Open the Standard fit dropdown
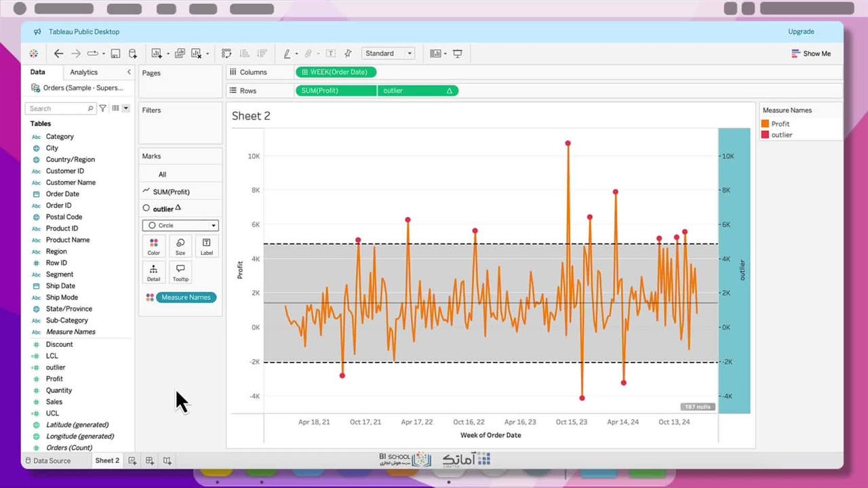 pyautogui.click(x=388, y=54)
